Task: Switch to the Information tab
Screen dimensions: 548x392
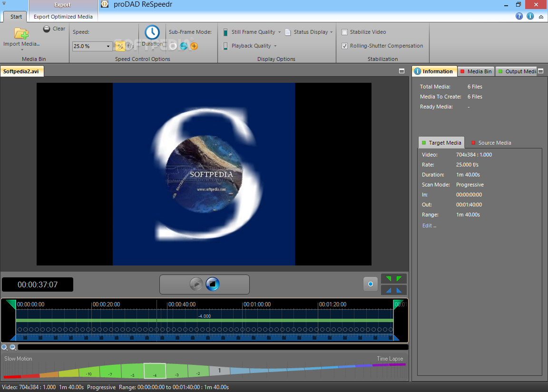Action: tap(434, 71)
